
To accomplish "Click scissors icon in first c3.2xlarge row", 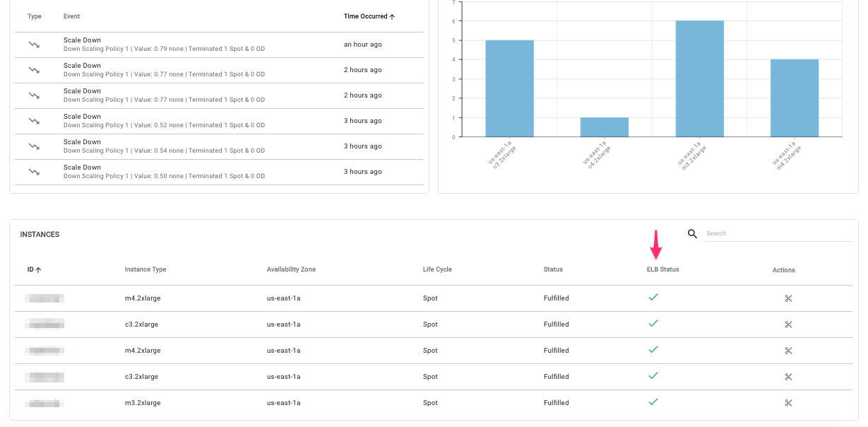I will pyautogui.click(x=788, y=324).
